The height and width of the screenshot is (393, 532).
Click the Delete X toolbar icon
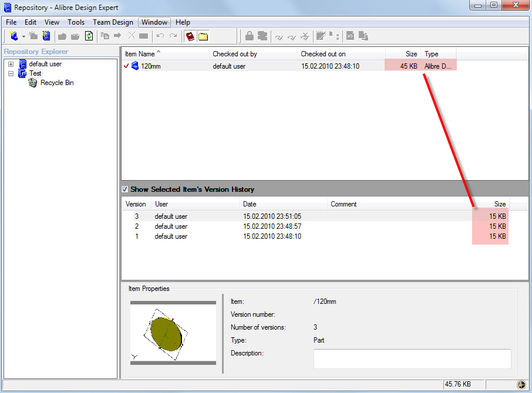(132, 36)
